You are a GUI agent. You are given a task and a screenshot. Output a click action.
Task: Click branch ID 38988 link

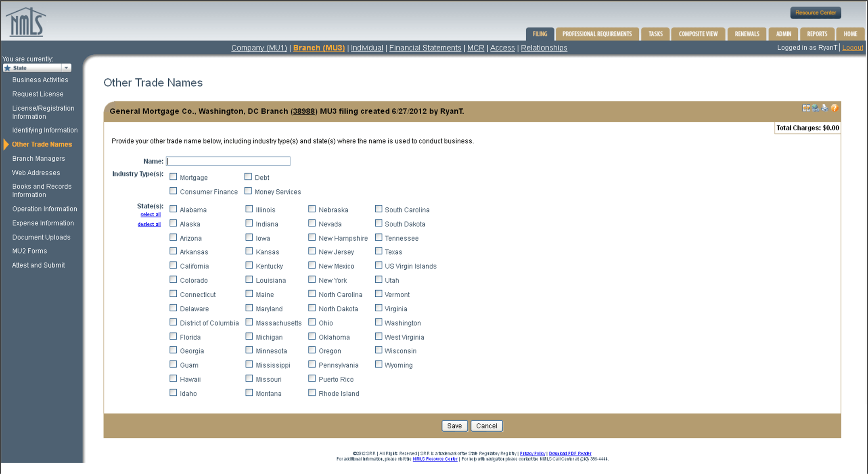click(304, 111)
